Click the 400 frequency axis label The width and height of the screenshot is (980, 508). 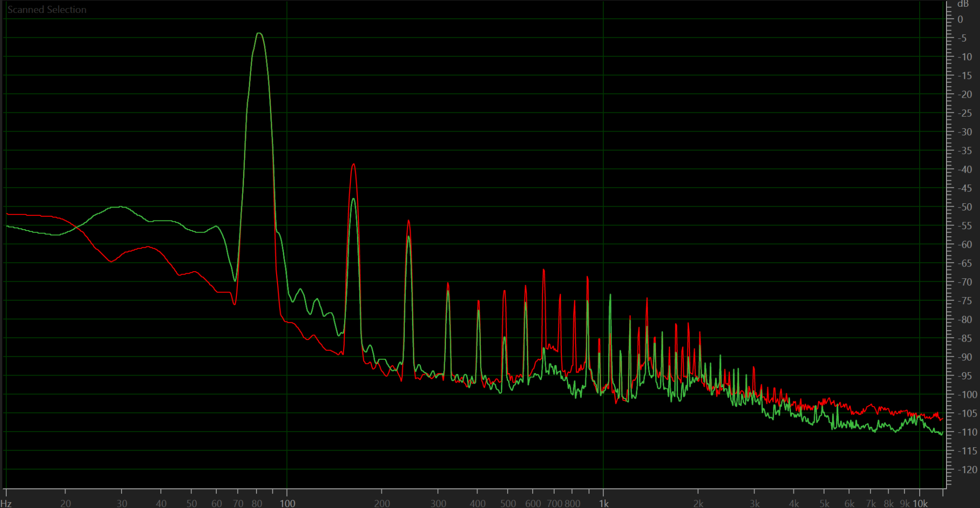tap(478, 503)
